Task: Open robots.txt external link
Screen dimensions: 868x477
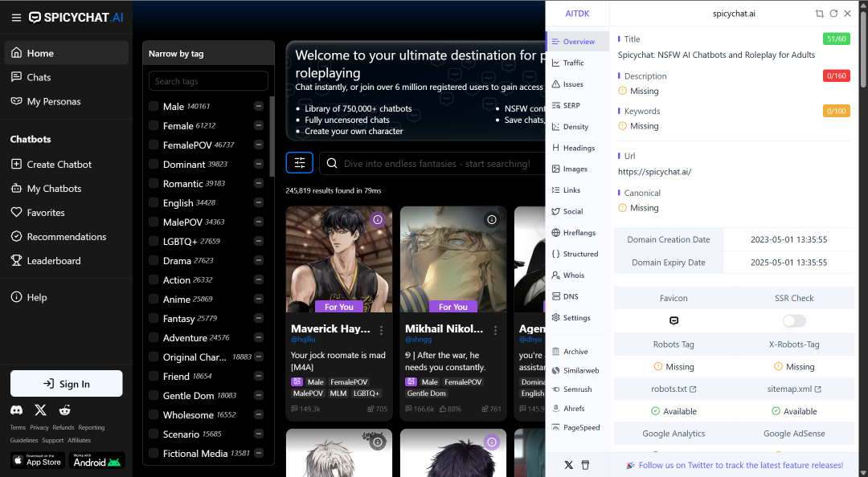Action: (x=674, y=389)
